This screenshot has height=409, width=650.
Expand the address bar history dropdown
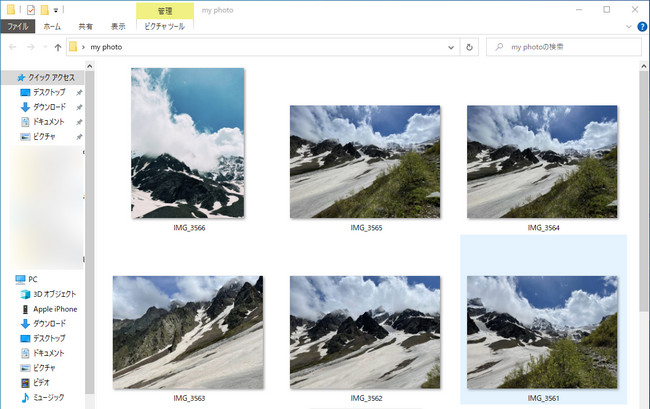(451, 47)
